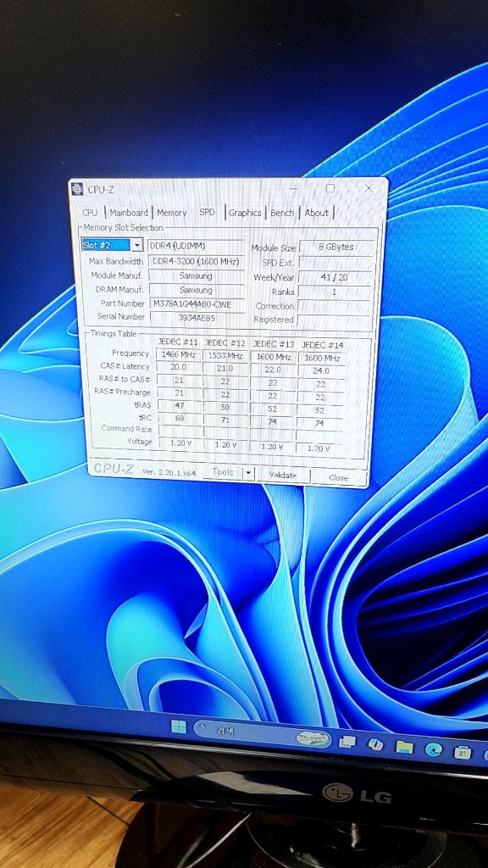Click the Ranks value 1
Screen dimensions: 488x868
click(334, 292)
